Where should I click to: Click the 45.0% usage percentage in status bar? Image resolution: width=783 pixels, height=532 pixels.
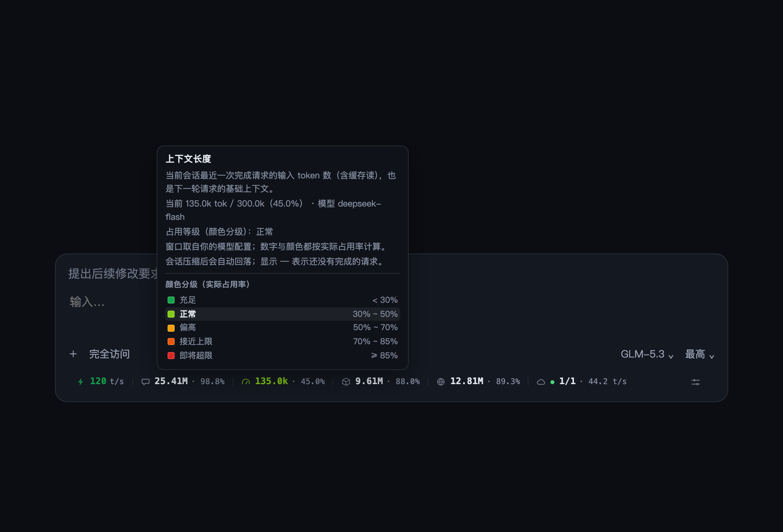(313, 381)
